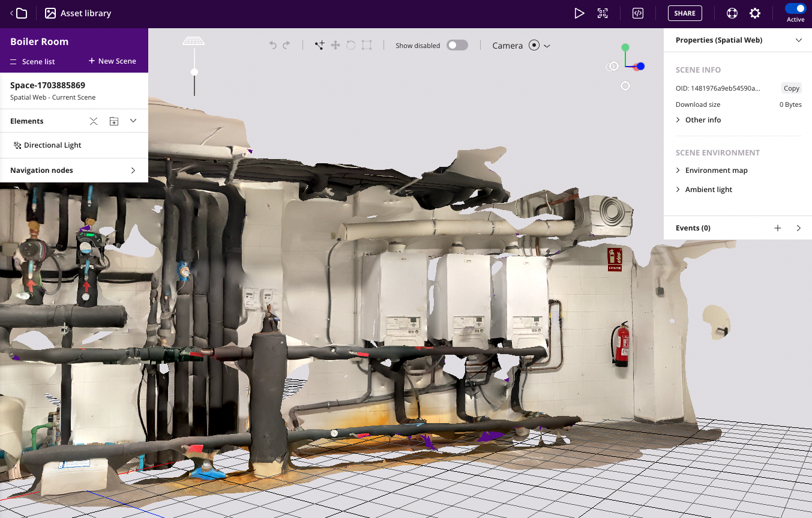Image resolution: width=812 pixels, height=518 pixels.
Task: Click the grid height slider handle
Action: pos(194,72)
